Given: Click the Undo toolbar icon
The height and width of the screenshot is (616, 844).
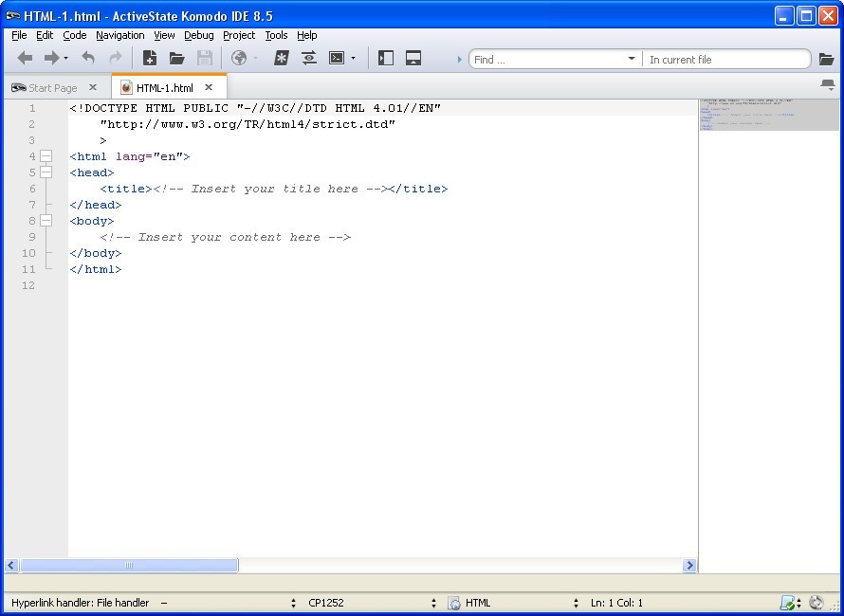Looking at the screenshot, I should [88, 58].
